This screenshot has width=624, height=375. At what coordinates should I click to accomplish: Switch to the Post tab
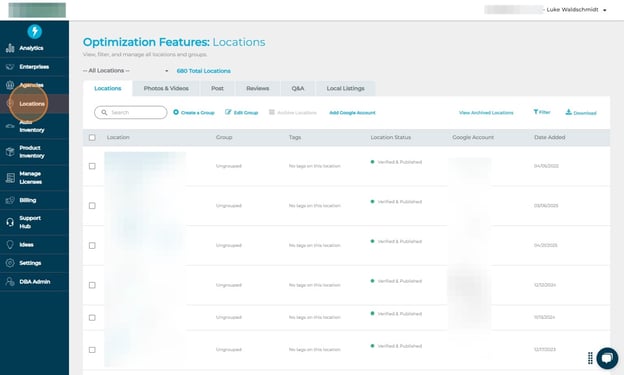[x=217, y=88]
